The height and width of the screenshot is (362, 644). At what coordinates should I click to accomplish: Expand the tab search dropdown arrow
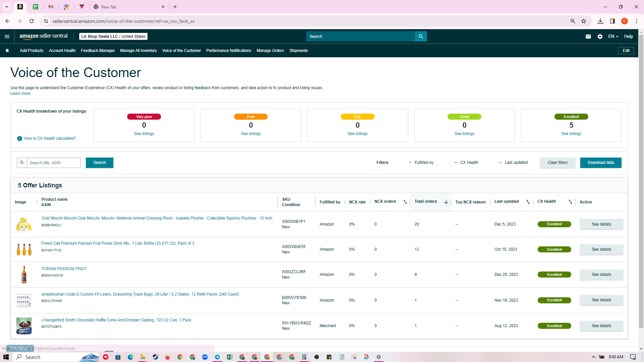click(7, 7)
